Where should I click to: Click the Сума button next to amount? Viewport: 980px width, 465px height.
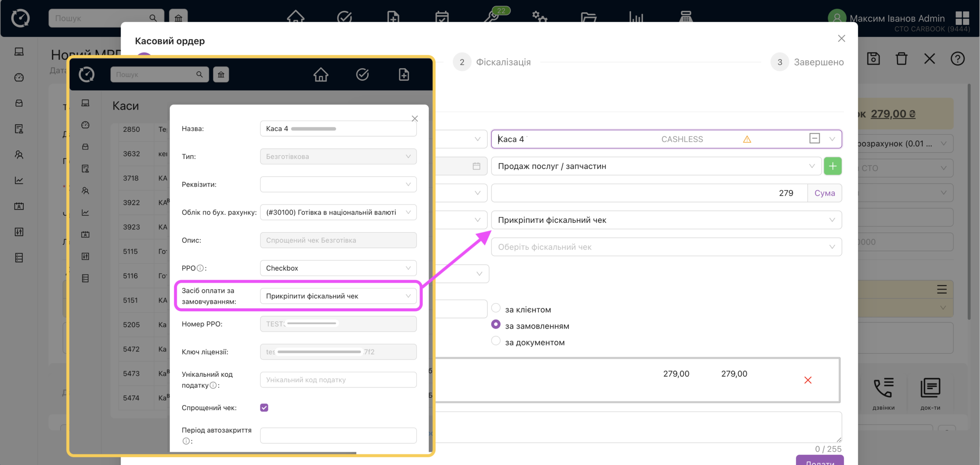point(825,193)
